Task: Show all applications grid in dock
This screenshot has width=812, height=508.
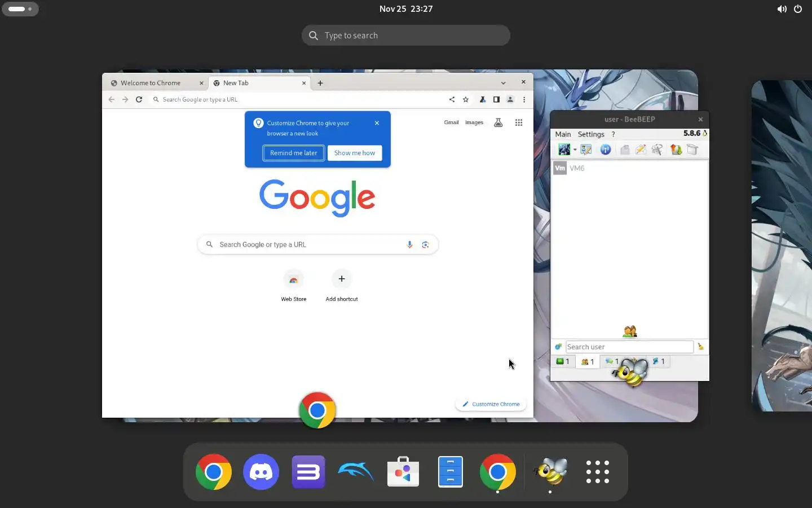Action: [x=598, y=472]
